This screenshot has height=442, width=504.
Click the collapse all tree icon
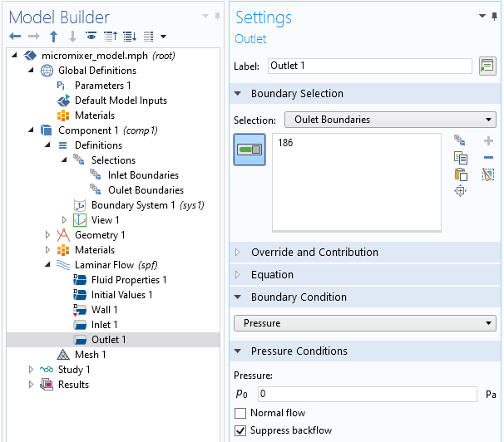[111, 37]
